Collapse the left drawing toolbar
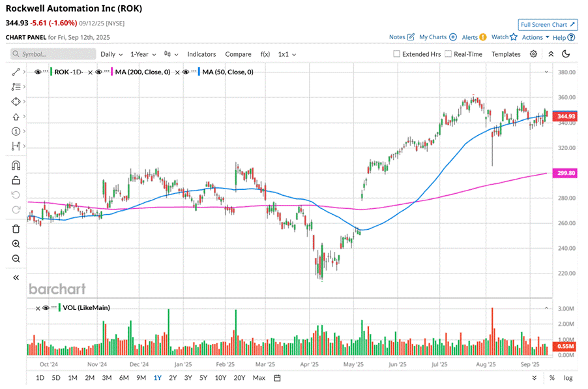 (16, 277)
